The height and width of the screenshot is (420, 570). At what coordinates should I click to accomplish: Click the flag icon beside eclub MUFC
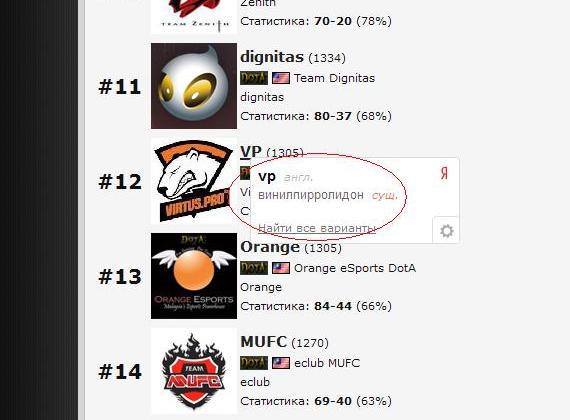point(281,363)
